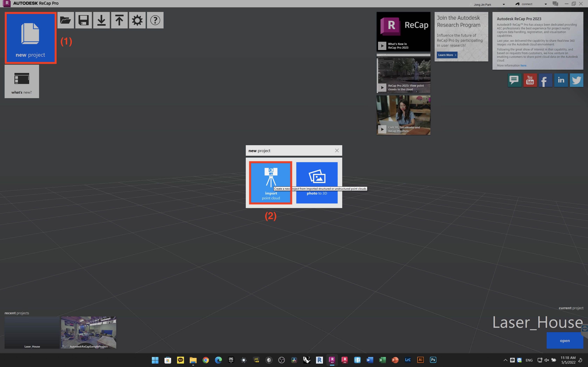
Task: Click the blue open button
Action: click(x=565, y=341)
